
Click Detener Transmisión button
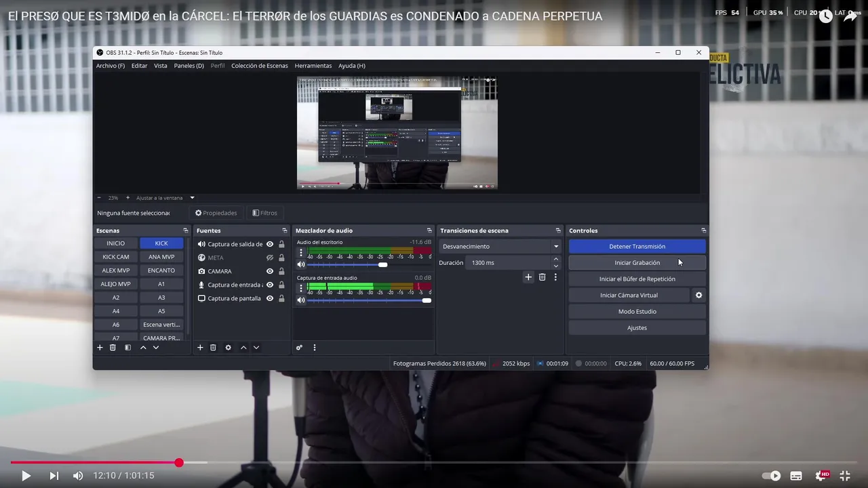[637, 247]
